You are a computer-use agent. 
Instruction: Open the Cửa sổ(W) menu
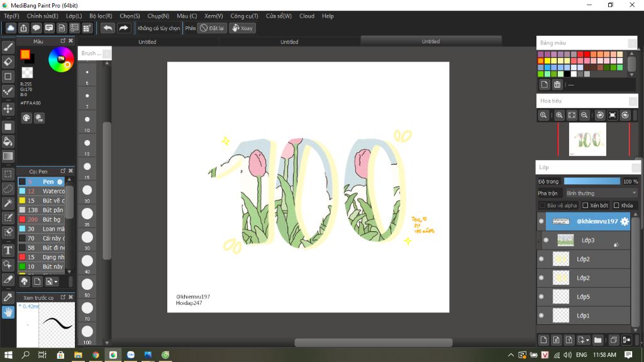279,16
